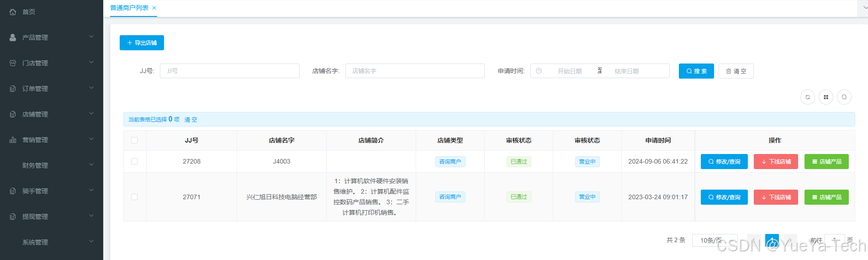Click 下线店铺 for store J4003
The width and height of the screenshot is (868, 260).
click(776, 161)
